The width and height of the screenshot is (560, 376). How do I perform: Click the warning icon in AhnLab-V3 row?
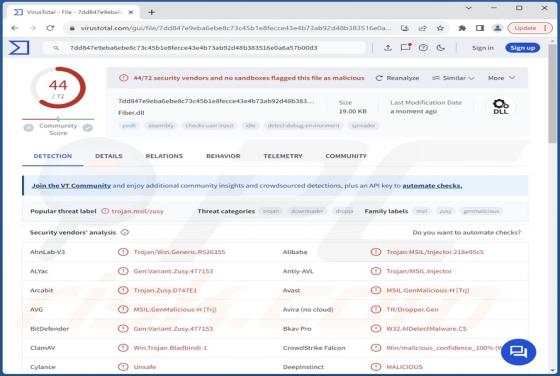[123, 252]
